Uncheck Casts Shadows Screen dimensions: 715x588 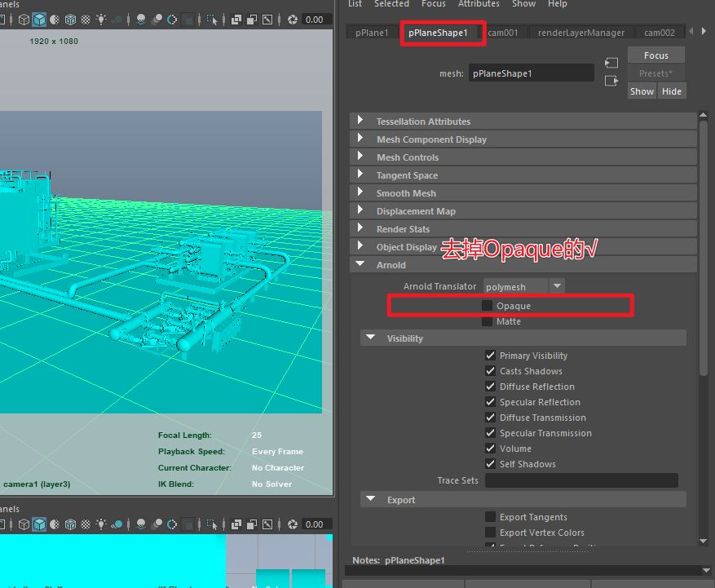pos(490,371)
